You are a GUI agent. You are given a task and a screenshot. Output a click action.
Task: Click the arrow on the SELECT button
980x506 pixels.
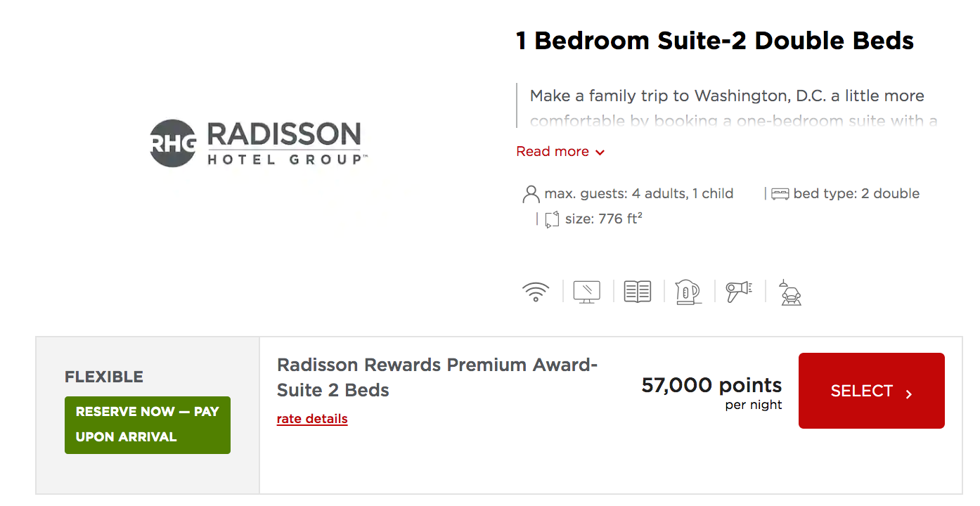click(x=909, y=394)
